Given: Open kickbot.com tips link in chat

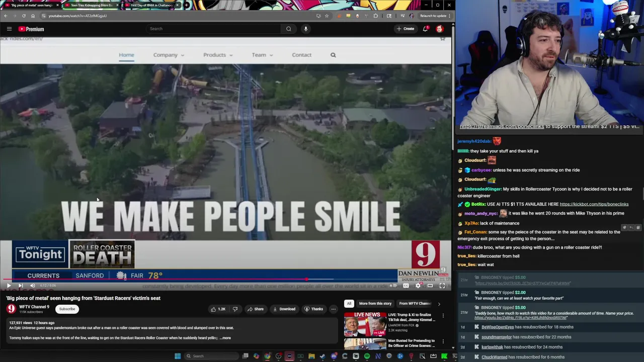Looking at the screenshot, I should pyautogui.click(x=594, y=204).
